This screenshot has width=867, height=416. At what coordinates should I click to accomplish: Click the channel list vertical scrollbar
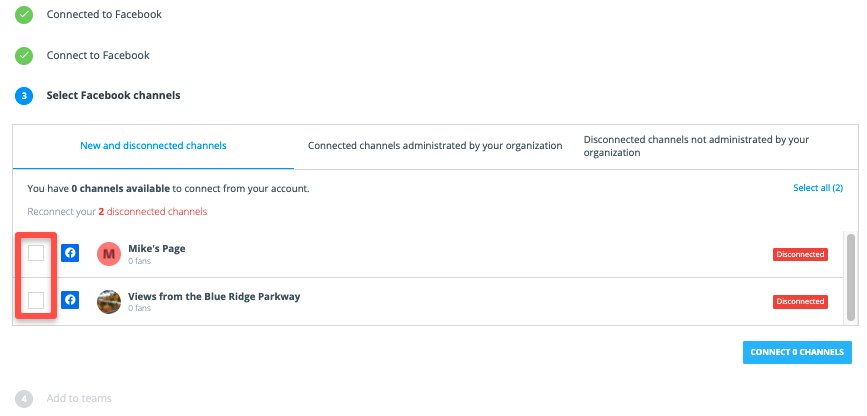click(x=850, y=277)
